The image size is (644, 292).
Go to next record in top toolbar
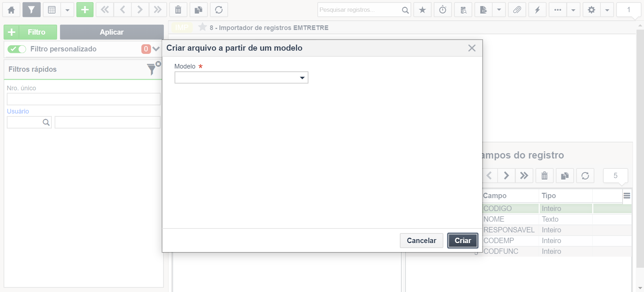(140, 10)
